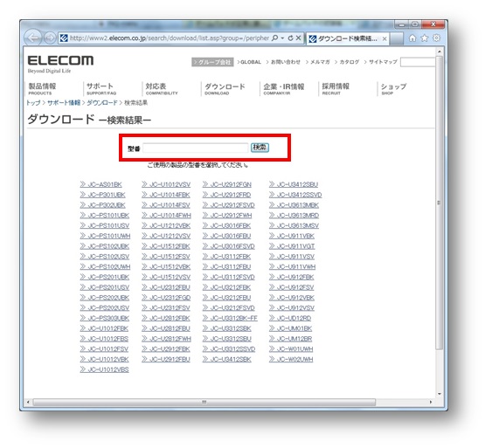This screenshot has width=485, height=448.
Task: Click the サポート情報 breadcrumb link
Action: (64, 103)
